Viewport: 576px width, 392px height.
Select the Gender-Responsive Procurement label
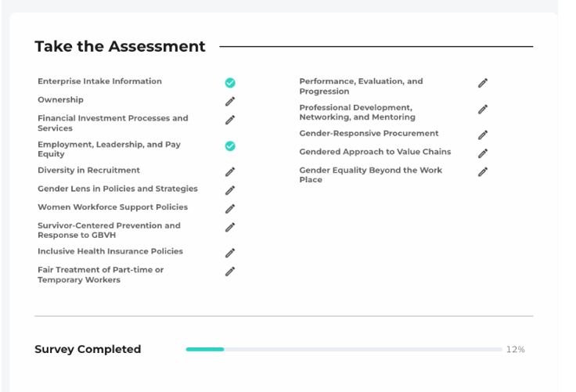point(369,133)
